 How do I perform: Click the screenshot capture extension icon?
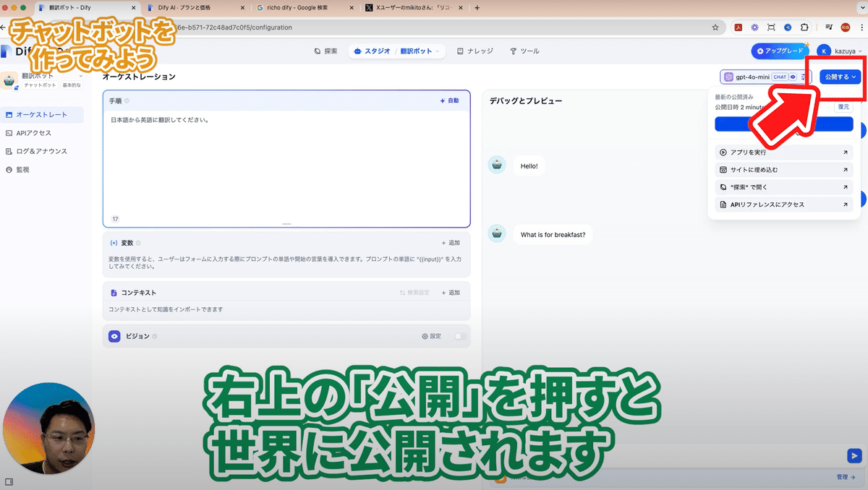tap(771, 27)
